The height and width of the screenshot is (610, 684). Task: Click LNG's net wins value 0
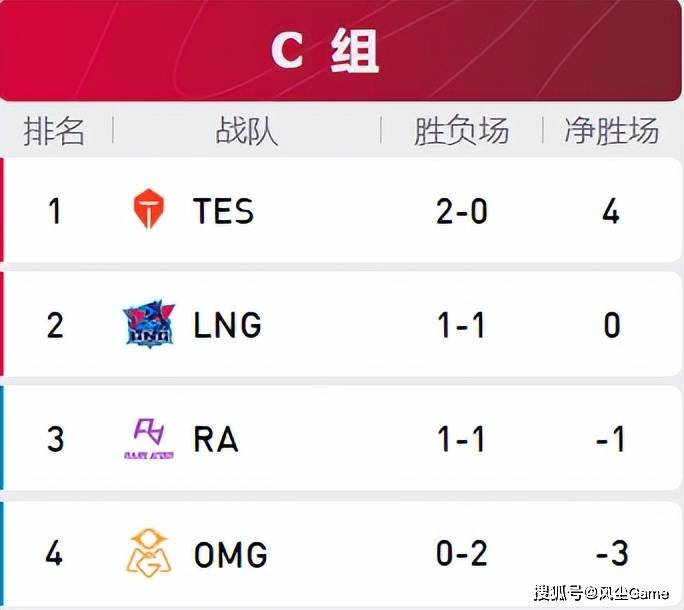tap(612, 325)
